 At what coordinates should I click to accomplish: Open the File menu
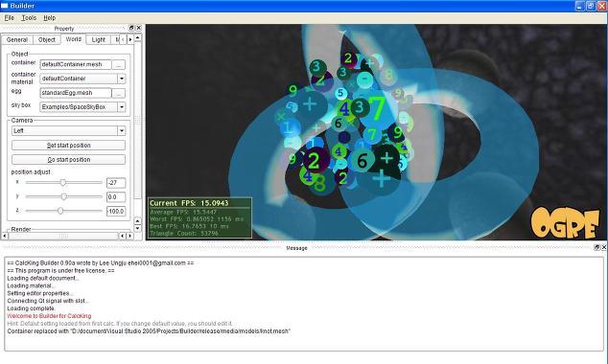click(10, 18)
